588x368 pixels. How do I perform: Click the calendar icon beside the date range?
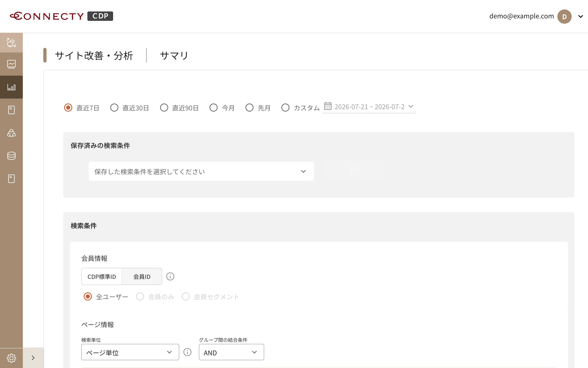tap(328, 106)
